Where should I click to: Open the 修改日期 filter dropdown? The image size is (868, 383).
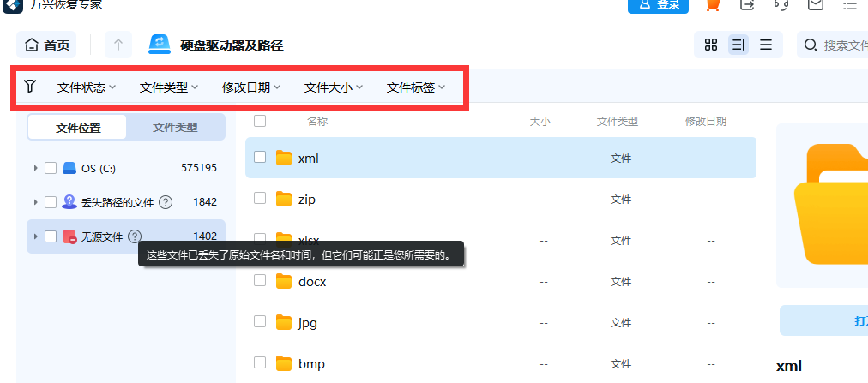pos(251,87)
